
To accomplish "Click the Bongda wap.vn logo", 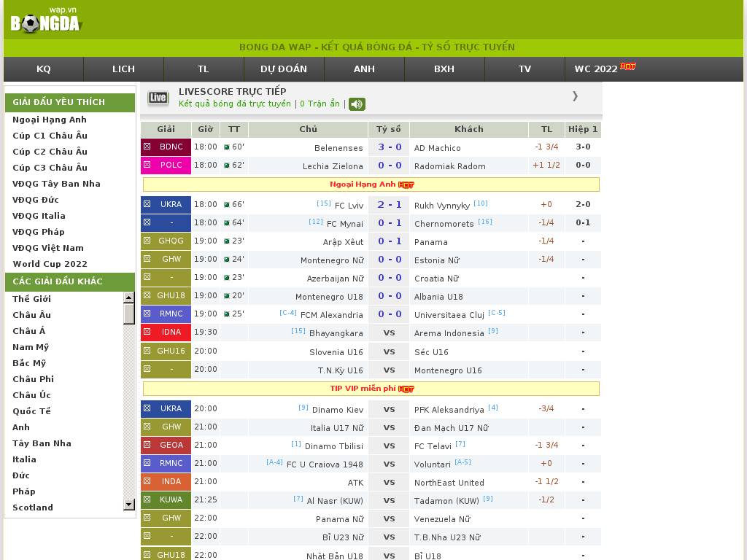I will (45, 20).
